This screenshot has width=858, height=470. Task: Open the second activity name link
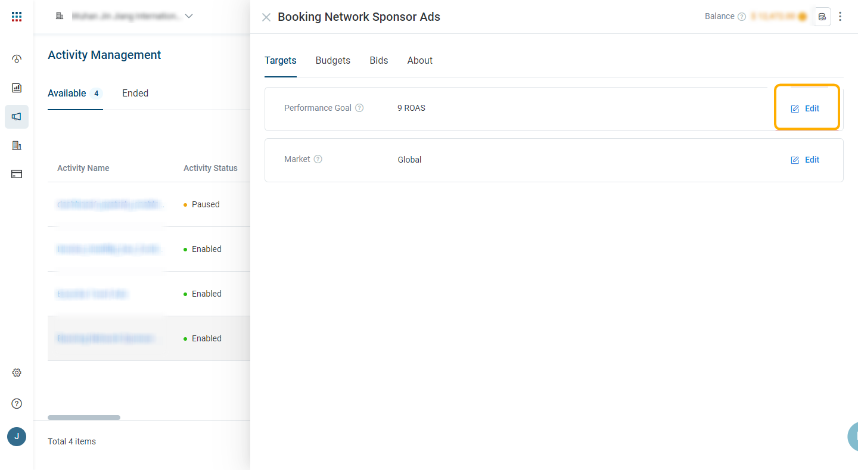click(x=109, y=249)
